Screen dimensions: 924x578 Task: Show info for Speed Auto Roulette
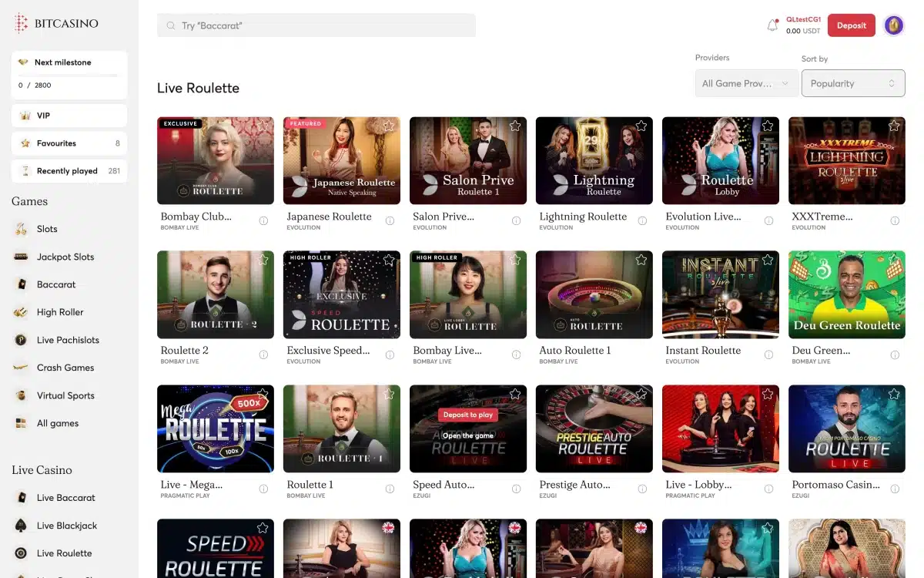(x=516, y=489)
